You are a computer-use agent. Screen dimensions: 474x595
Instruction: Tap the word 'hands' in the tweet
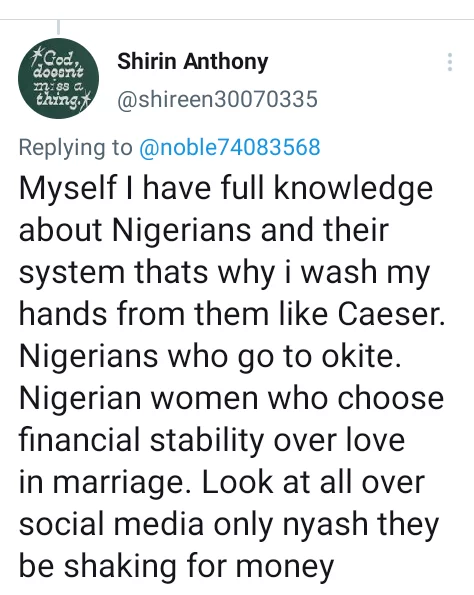click(63, 314)
